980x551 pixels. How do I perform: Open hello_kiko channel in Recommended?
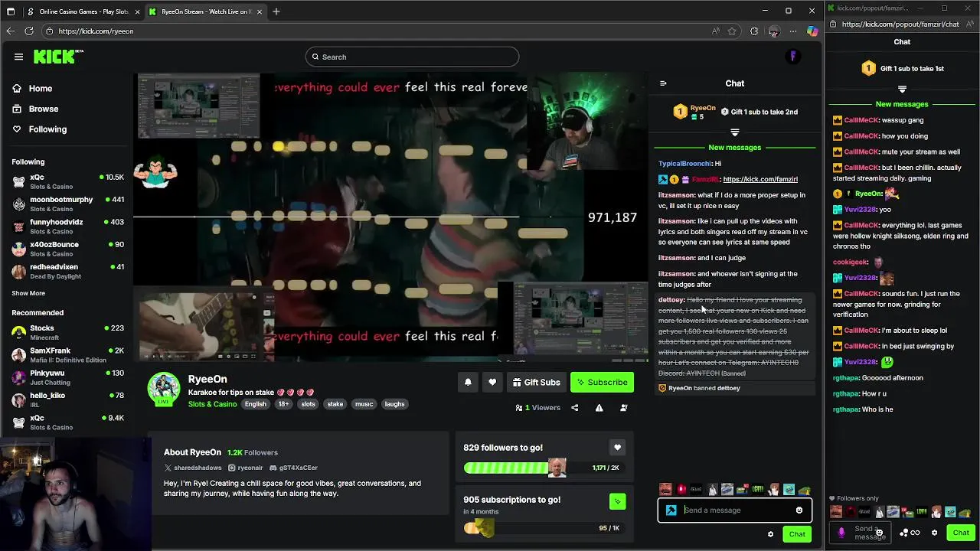68,399
